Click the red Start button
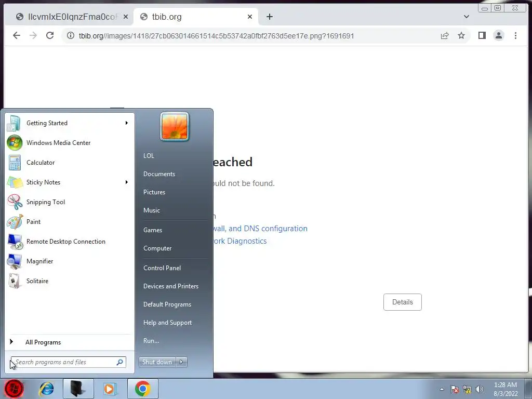The image size is (532, 399). [14, 389]
